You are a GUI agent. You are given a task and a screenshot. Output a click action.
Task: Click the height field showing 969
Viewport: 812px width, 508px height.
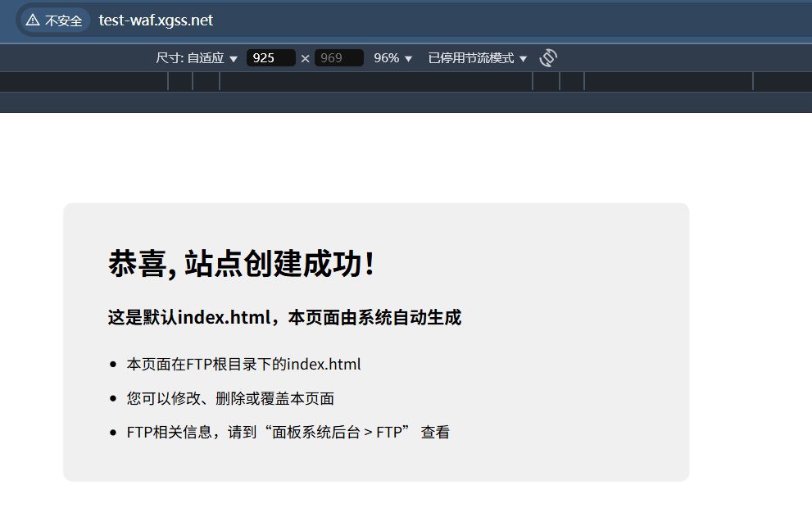click(x=338, y=58)
